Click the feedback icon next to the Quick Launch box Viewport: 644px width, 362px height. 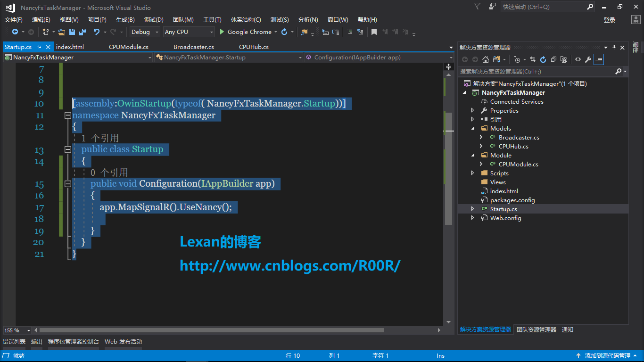[493, 7]
